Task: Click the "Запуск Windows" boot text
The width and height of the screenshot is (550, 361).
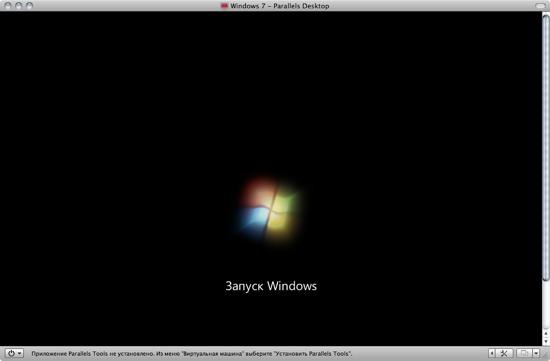Action: 271,286
